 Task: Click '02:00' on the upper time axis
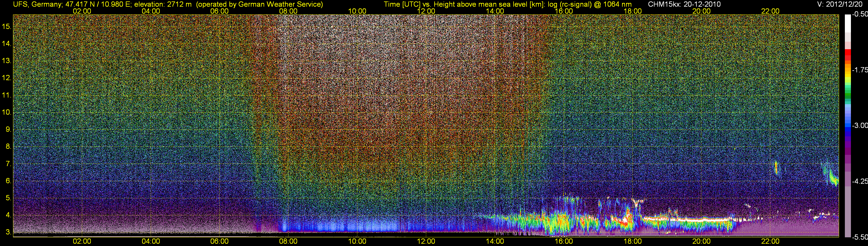point(82,11)
